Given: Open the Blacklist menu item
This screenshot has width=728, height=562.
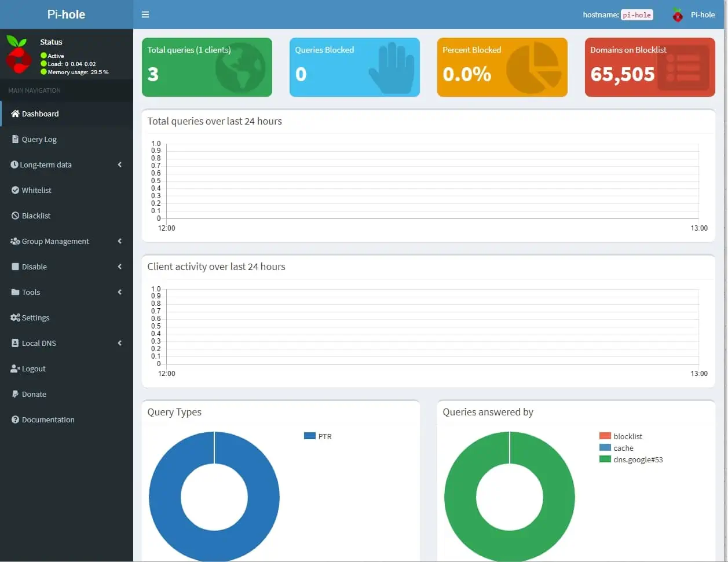Looking at the screenshot, I should click(67, 216).
